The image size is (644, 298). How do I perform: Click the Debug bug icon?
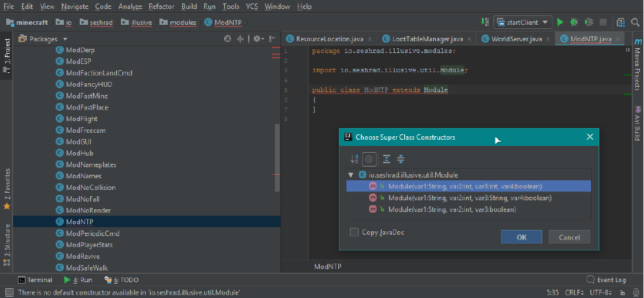click(x=574, y=22)
